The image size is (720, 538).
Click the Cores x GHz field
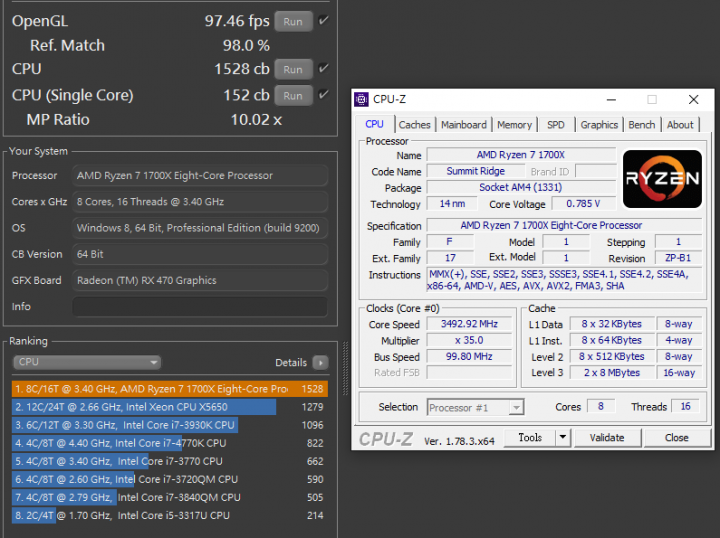pos(200,202)
